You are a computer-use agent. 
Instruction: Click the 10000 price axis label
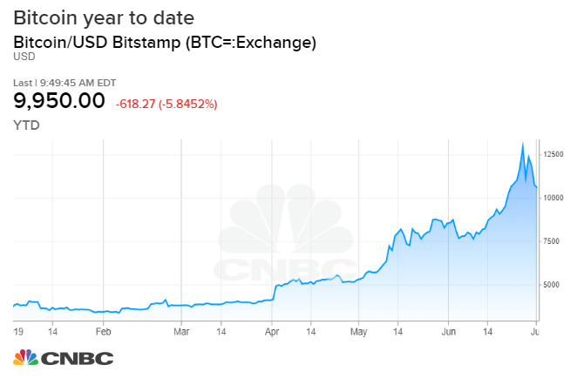pos(553,198)
